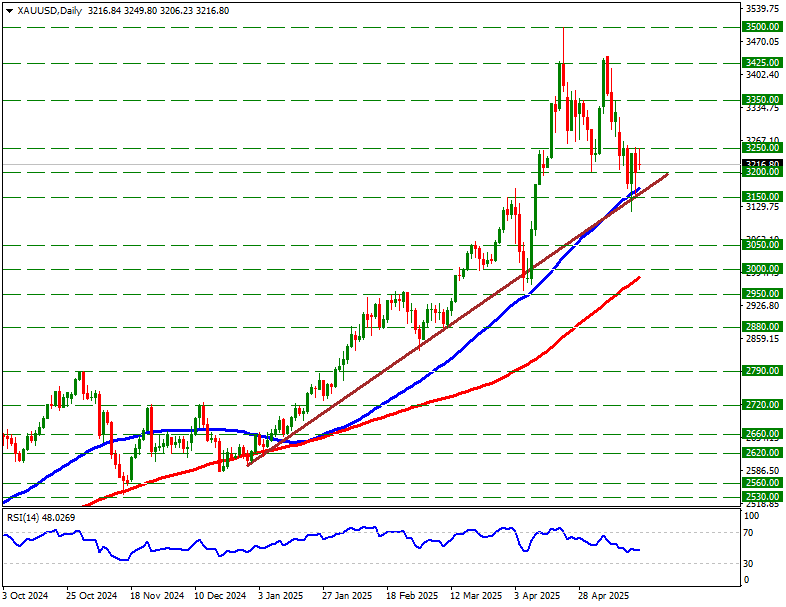Click the current price 3216.80 marker
This screenshot has width=786, height=607.
point(761,163)
